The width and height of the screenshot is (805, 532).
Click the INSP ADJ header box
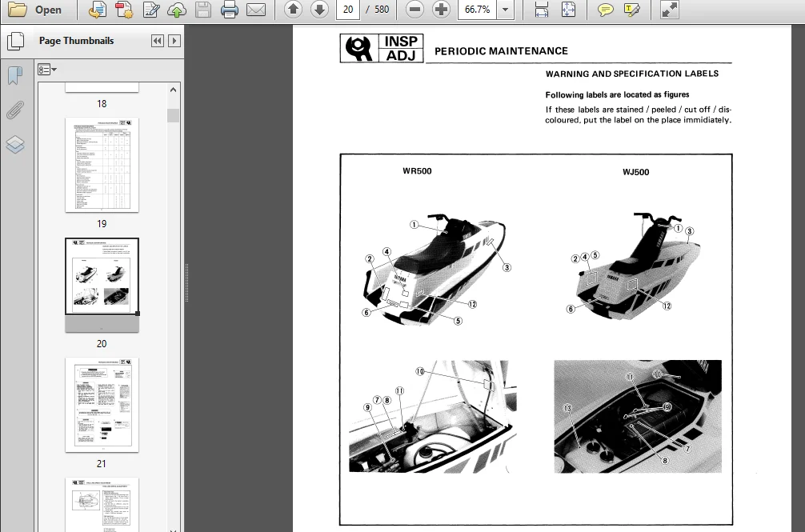coord(382,48)
